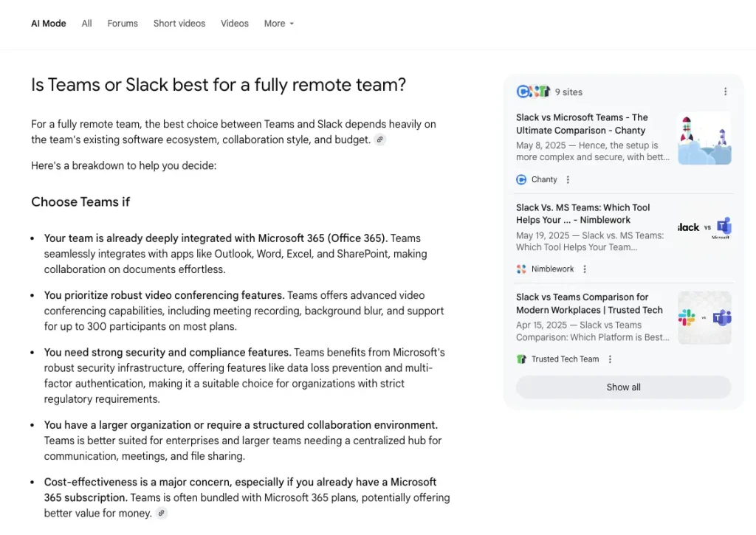Open the Short videos tab
756x535 pixels.
click(179, 23)
